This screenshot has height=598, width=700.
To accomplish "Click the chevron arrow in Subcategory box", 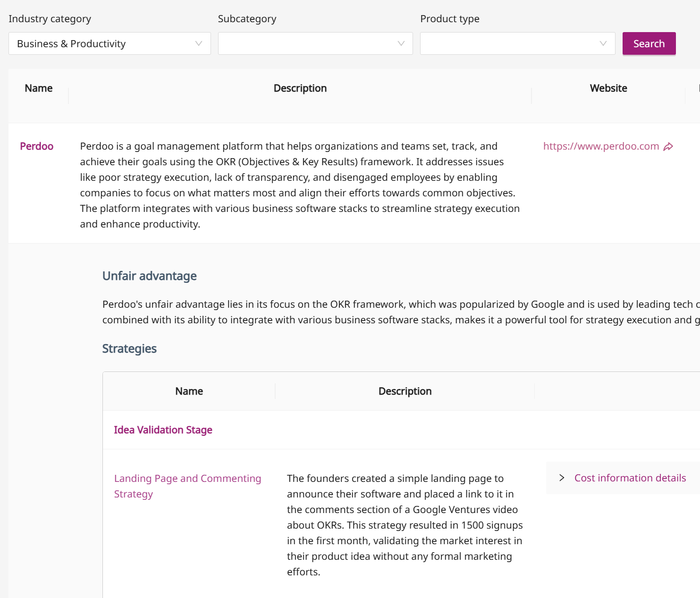I will click(x=401, y=43).
